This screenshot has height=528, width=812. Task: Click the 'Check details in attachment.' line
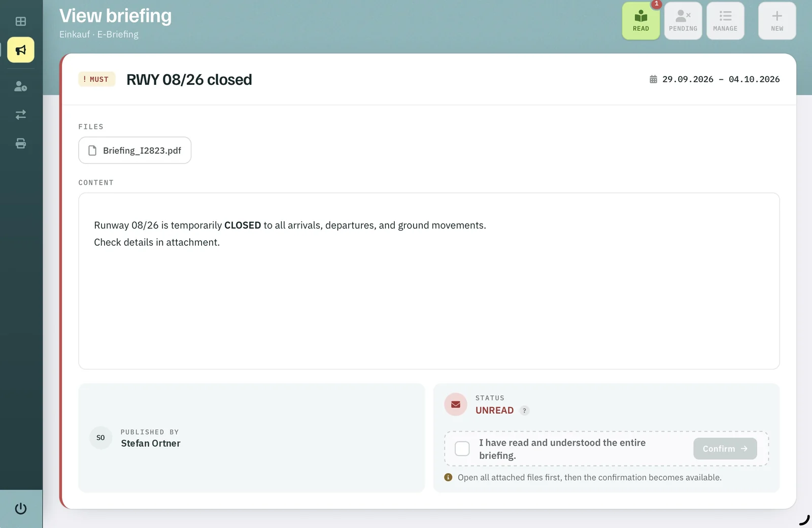[157, 242]
